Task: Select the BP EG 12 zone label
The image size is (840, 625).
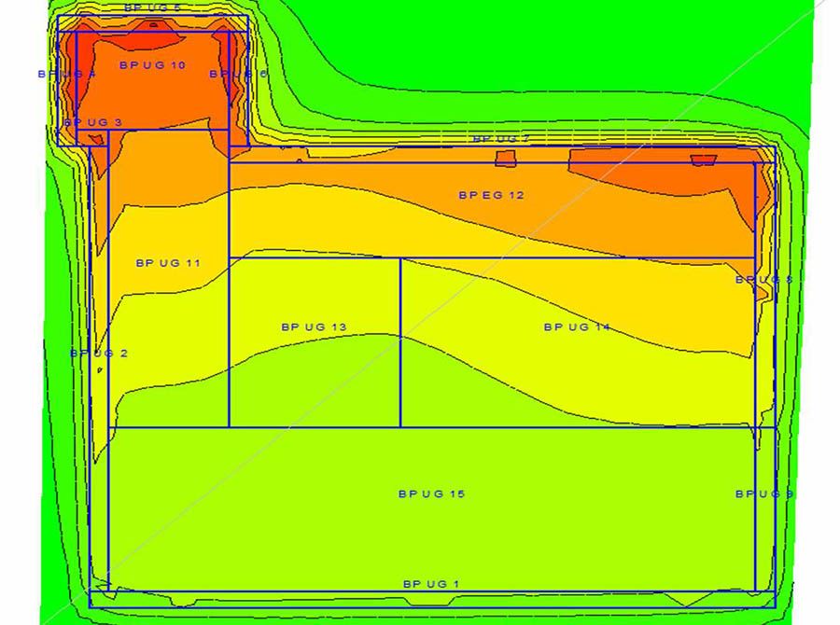Action: (491, 195)
